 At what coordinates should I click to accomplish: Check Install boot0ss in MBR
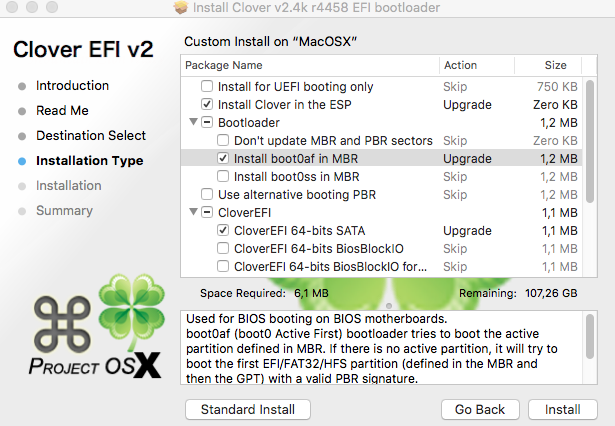(x=223, y=176)
